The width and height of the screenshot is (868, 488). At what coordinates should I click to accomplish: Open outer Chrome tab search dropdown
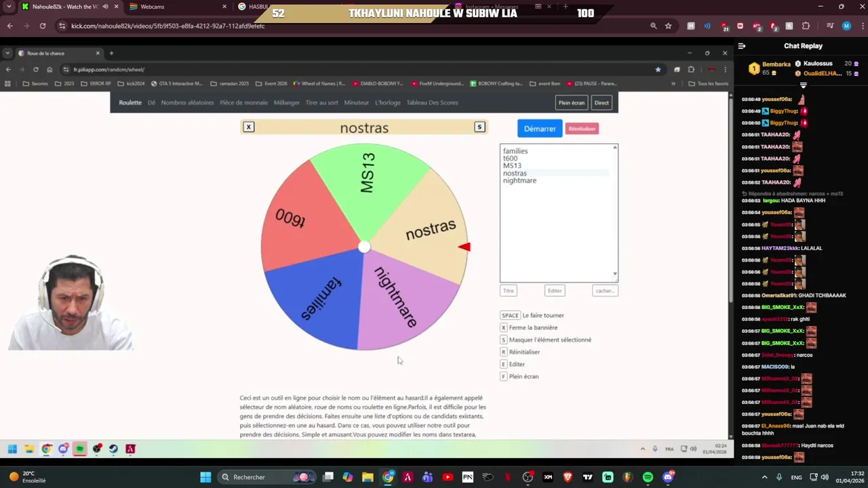pos(9,7)
